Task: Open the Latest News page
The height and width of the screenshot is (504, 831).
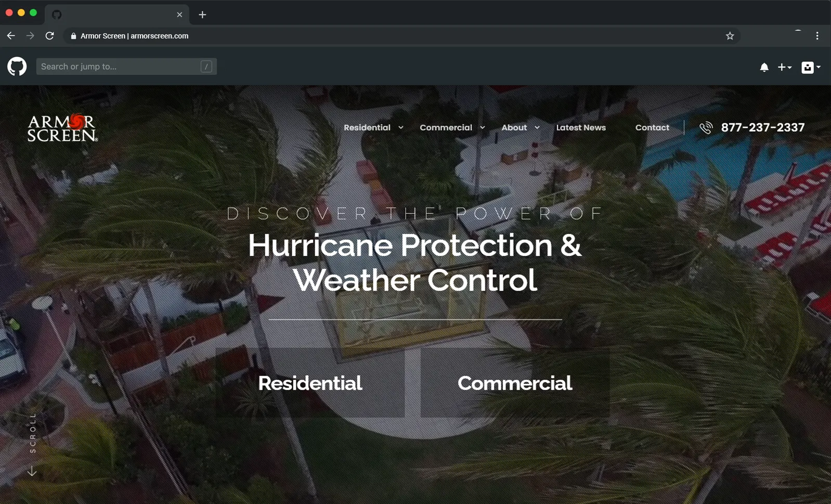Action: pyautogui.click(x=581, y=128)
